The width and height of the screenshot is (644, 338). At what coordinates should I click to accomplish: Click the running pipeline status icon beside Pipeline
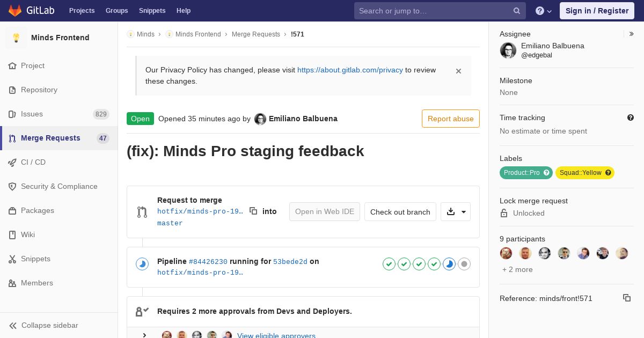pyautogui.click(x=142, y=264)
